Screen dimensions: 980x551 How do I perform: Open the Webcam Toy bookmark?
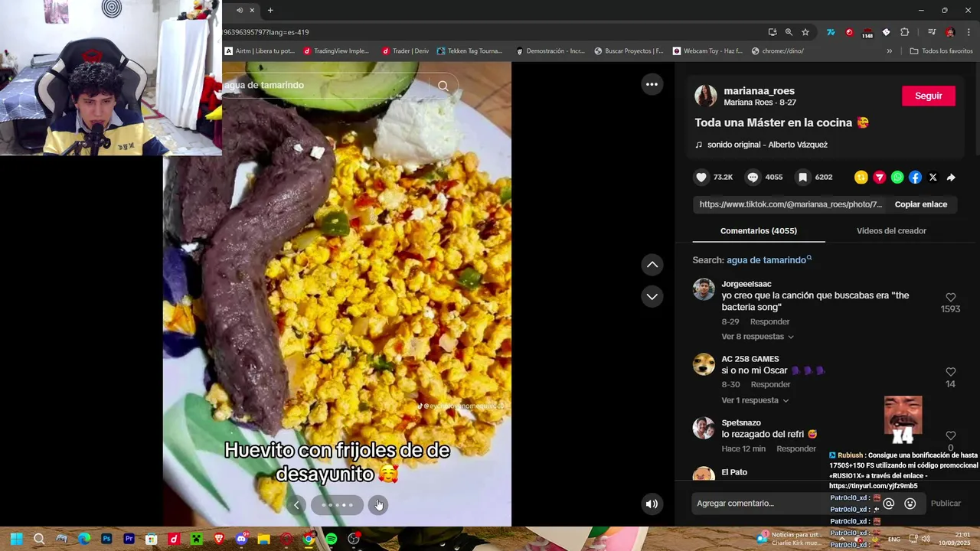point(708,51)
